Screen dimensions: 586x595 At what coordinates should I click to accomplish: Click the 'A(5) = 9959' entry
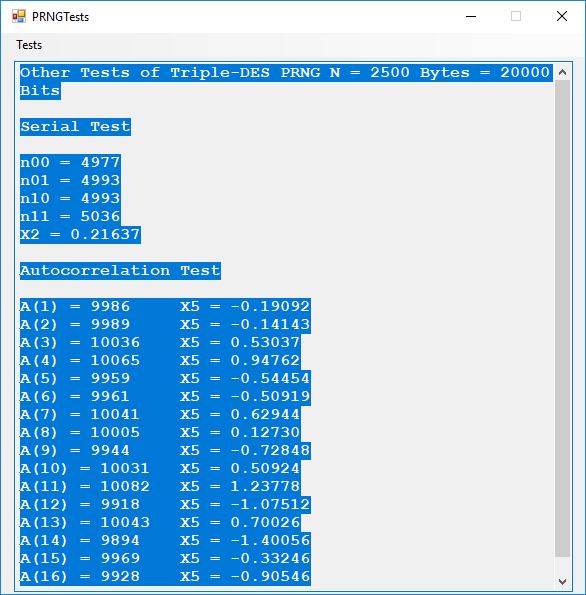[x=75, y=379]
